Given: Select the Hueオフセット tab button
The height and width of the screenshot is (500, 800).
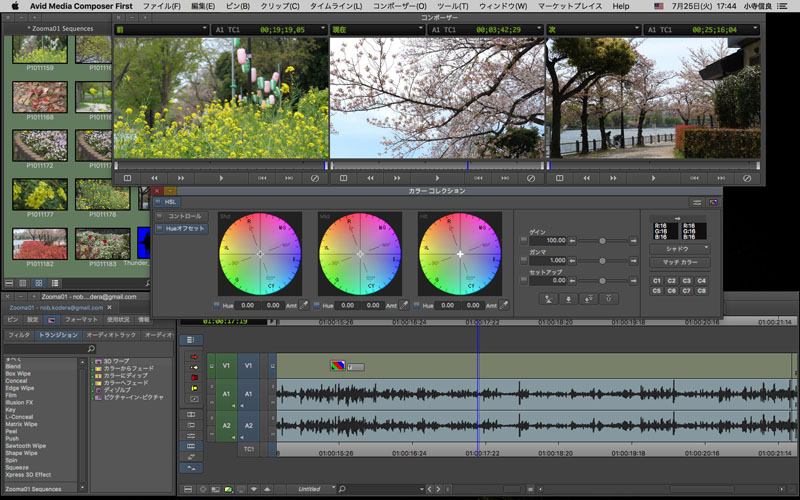Looking at the screenshot, I should point(185,229).
